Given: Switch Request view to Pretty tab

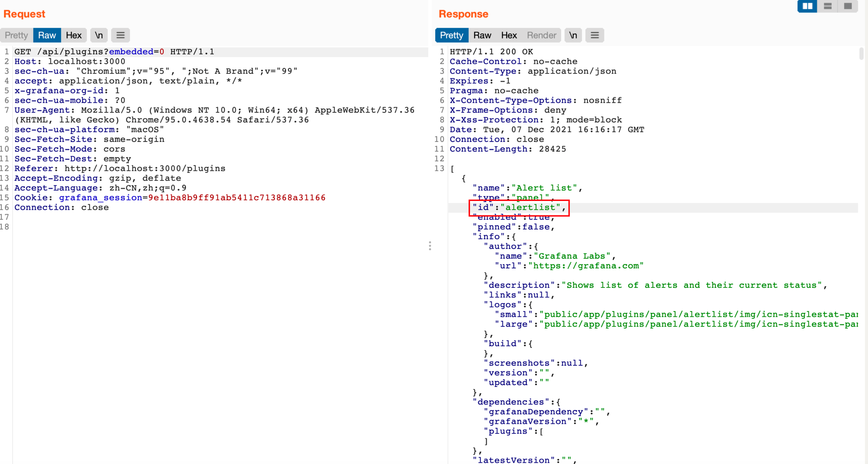Looking at the screenshot, I should point(16,35).
